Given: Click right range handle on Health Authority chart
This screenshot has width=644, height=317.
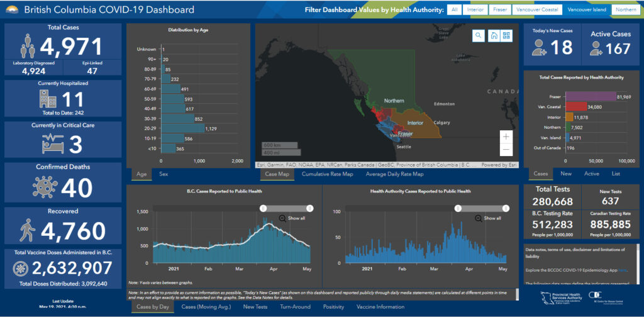Looking at the screenshot, I should (x=507, y=208).
